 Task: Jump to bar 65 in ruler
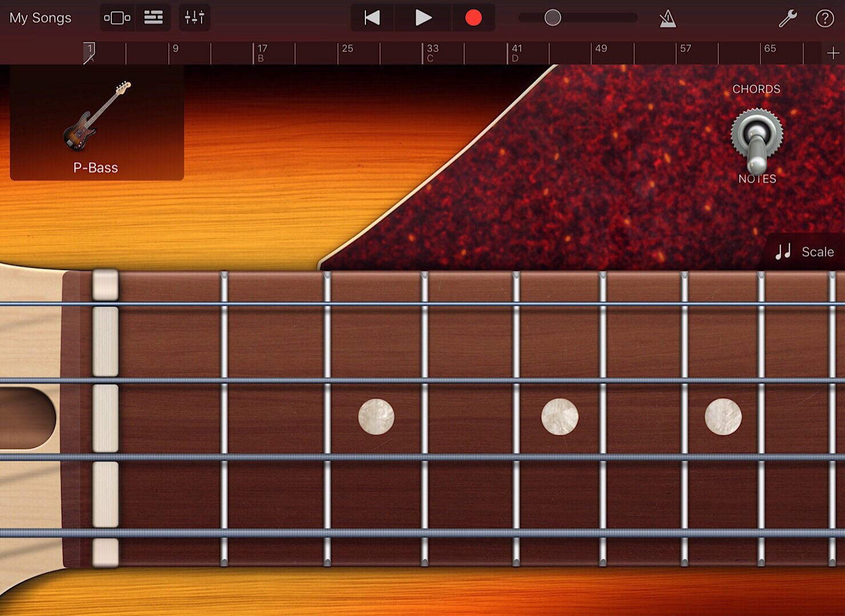click(770, 49)
